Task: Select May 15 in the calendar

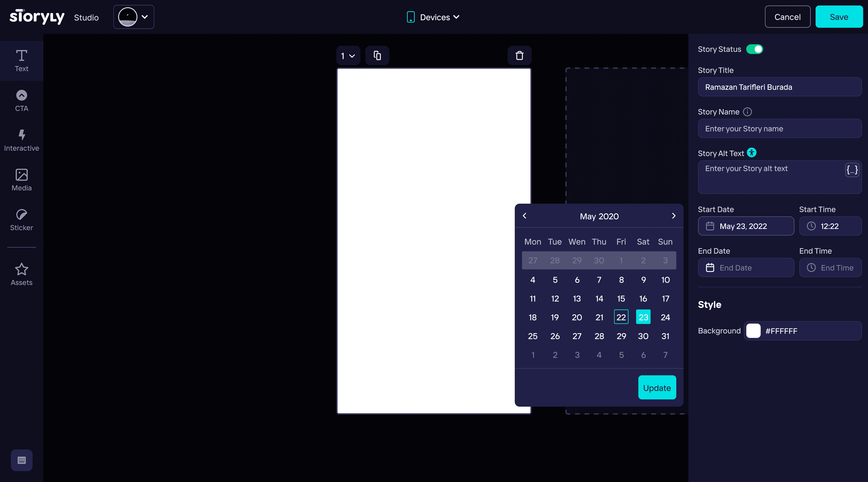Action: point(621,298)
